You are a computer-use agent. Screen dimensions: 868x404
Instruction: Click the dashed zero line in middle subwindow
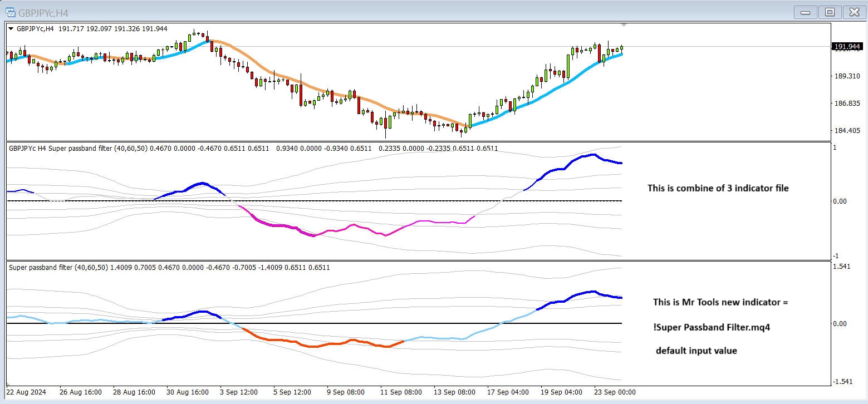coord(314,201)
